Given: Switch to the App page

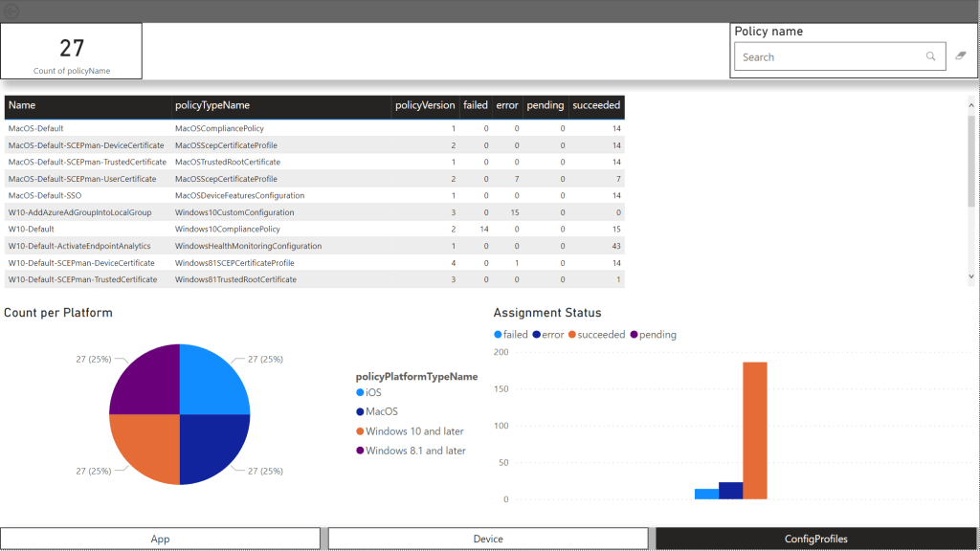Looking at the screenshot, I should (160, 539).
